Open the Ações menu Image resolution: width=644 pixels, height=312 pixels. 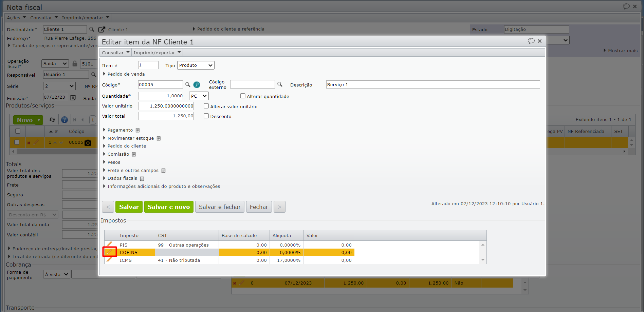pos(17,18)
